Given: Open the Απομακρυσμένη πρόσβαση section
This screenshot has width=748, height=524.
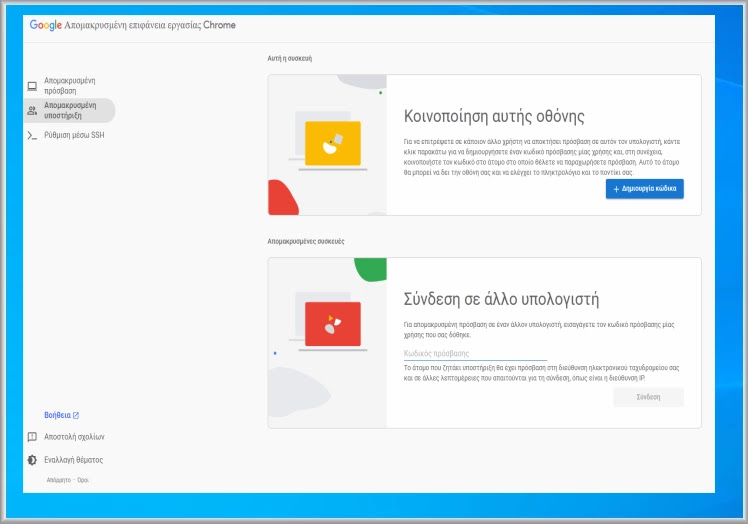Looking at the screenshot, I should tap(70, 86).
